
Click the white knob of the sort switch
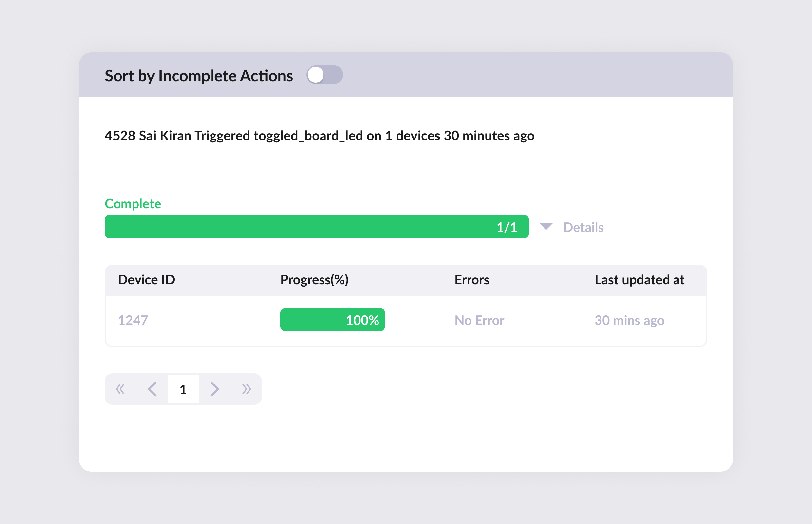click(x=317, y=75)
